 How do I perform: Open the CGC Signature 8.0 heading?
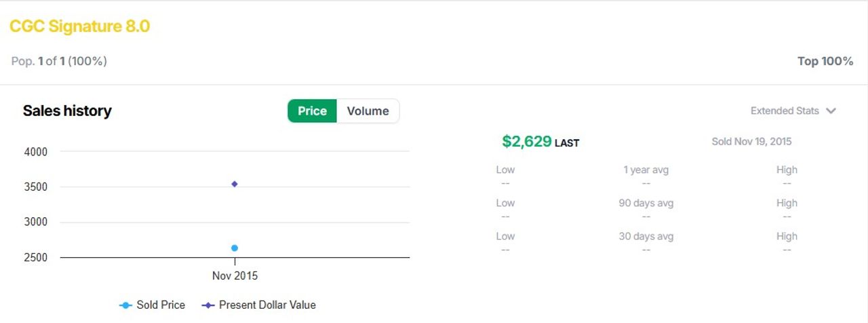[79, 26]
